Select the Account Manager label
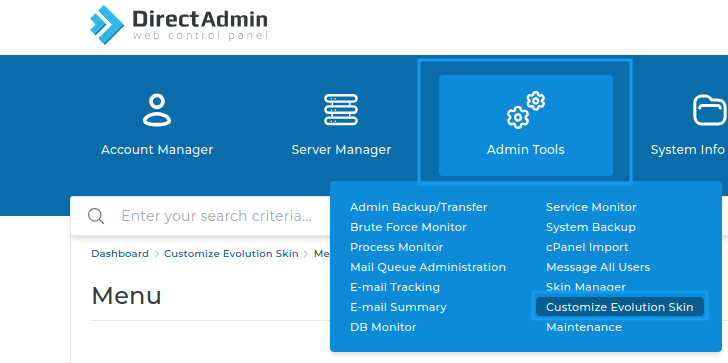 coord(157,149)
